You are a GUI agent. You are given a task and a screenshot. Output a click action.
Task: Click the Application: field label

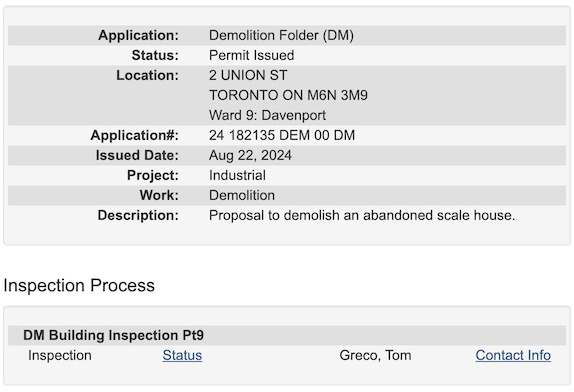(138, 36)
